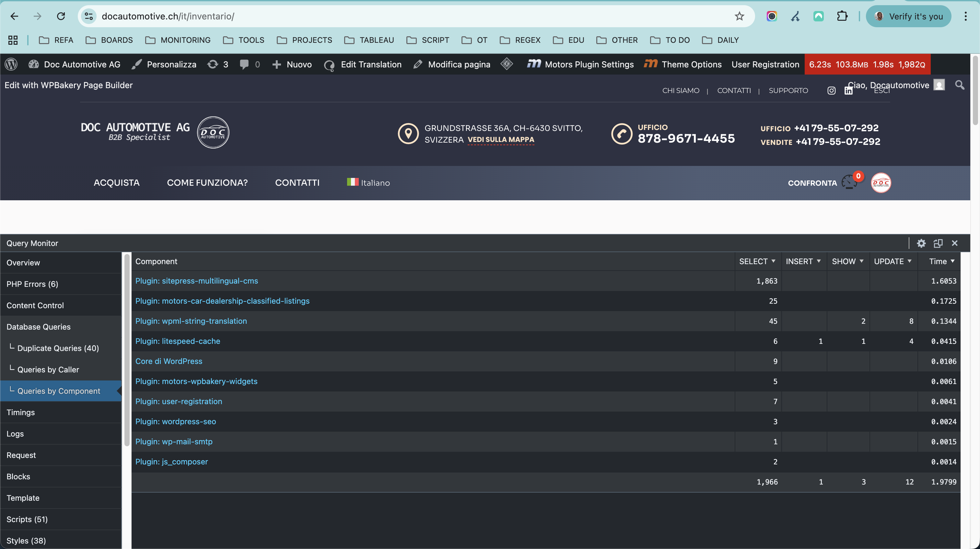Viewport: 980px width, 549px height.
Task: Click Nuovo plus in admin bar
Action: click(292, 64)
